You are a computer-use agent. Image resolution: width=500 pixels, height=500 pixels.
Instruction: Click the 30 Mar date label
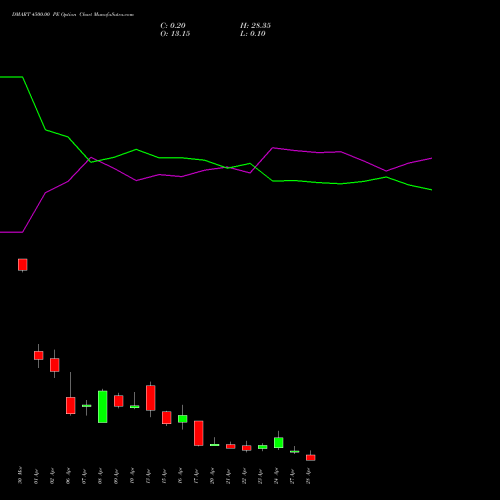coord(20,475)
